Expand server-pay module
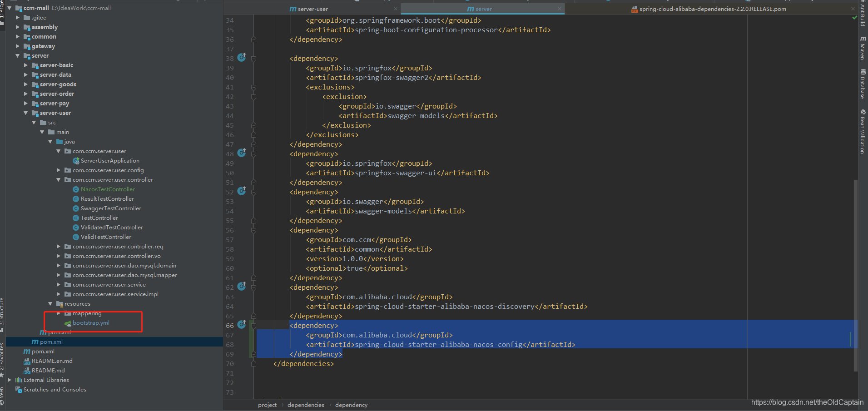Image resolution: width=868 pixels, height=411 pixels. tap(26, 104)
